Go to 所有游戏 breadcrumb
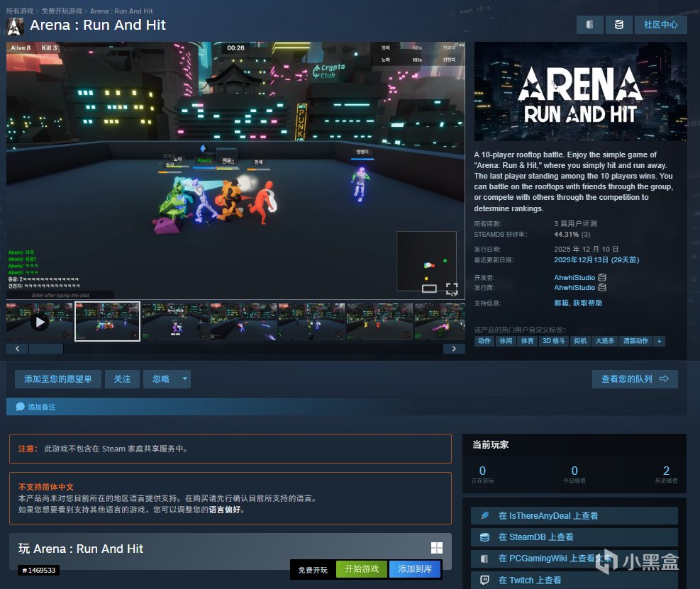Image resolution: width=700 pixels, height=589 pixels. pyautogui.click(x=20, y=11)
